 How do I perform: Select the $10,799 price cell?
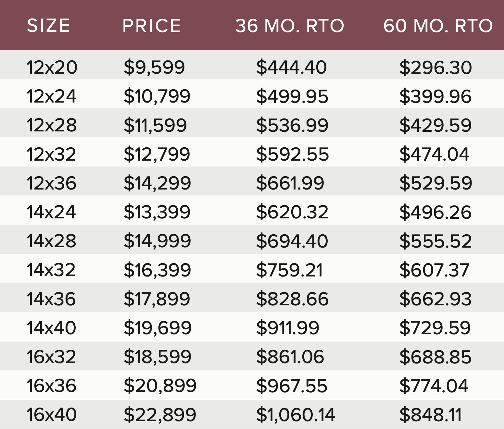pos(157,96)
